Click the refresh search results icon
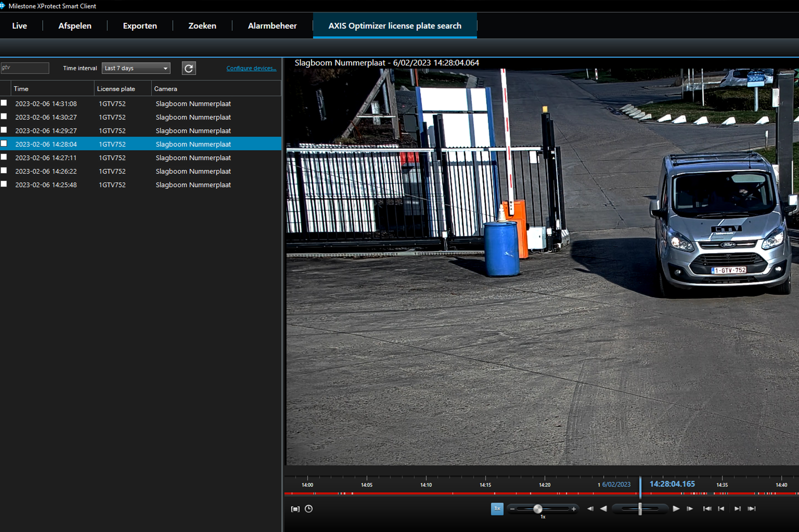This screenshot has height=532, width=799. click(x=189, y=68)
